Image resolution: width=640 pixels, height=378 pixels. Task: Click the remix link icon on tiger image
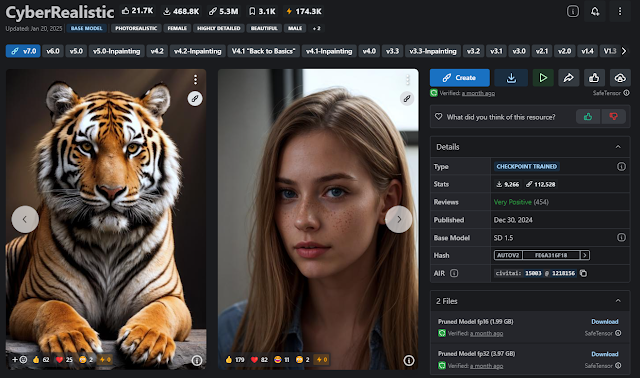195,98
